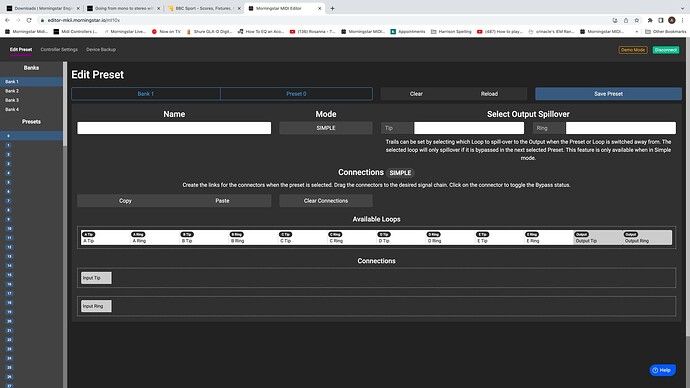This screenshot has height=388, width=690.
Task: Click the Reload button
Action: tap(489, 94)
